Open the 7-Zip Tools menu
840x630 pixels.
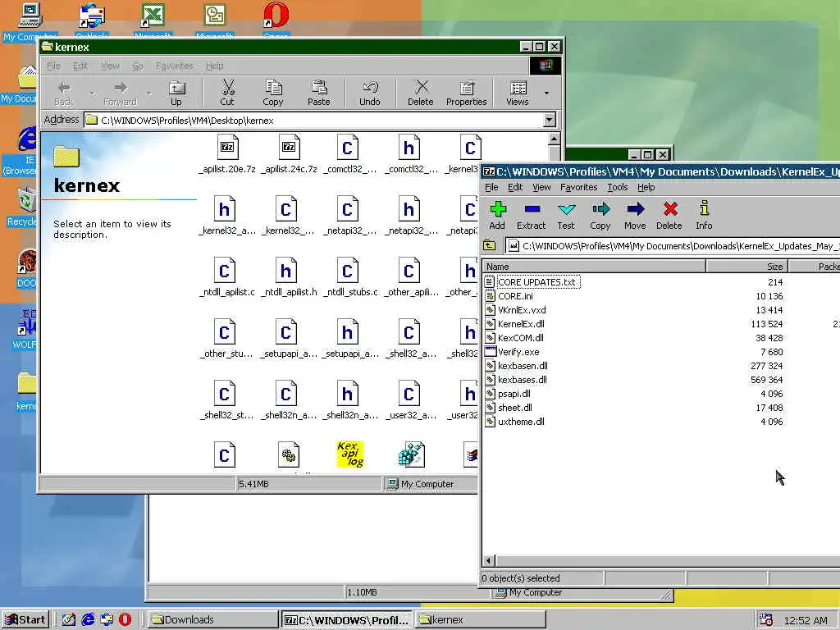click(617, 187)
